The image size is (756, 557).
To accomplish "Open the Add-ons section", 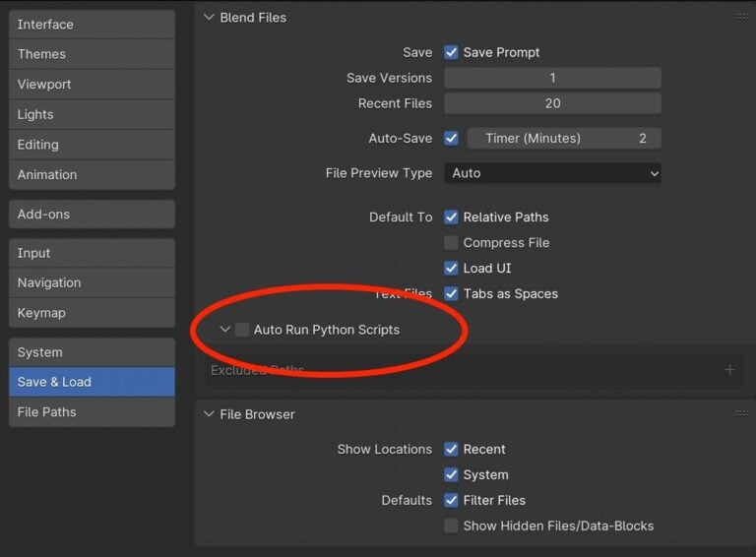I will pos(92,214).
